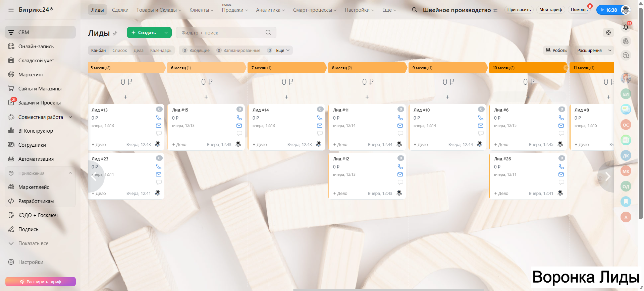Click the search icon inside filter field
Image resolution: width=644 pixels, height=291 pixels.
[x=268, y=32]
